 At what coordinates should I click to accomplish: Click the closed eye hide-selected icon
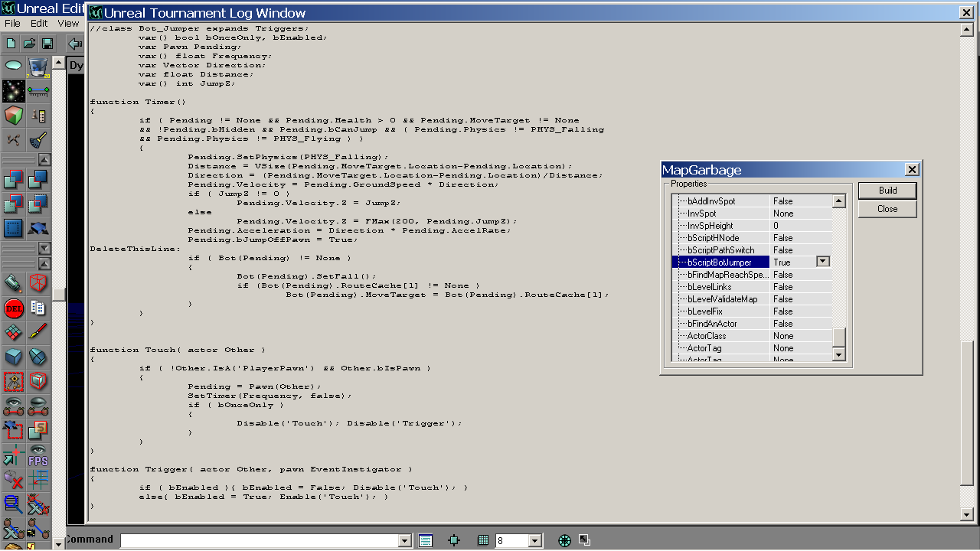(x=38, y=405)
